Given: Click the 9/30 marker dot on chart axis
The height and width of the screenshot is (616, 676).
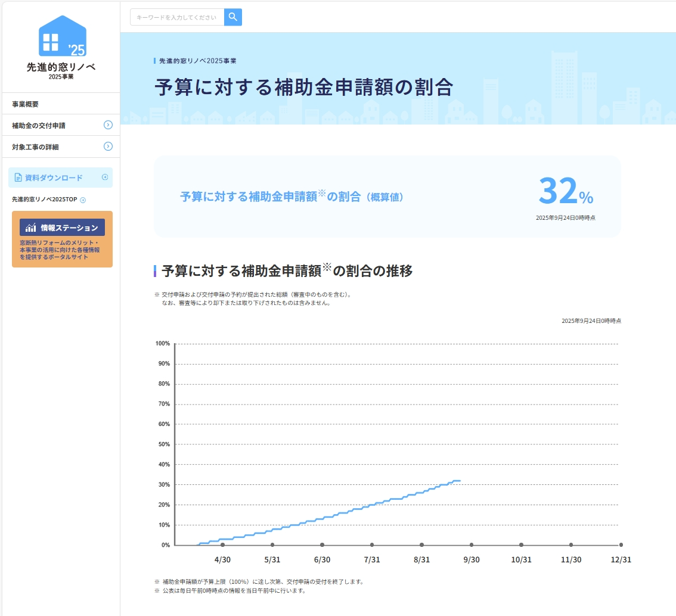Looking at the screenshot, I should click(x=472, y=545).
